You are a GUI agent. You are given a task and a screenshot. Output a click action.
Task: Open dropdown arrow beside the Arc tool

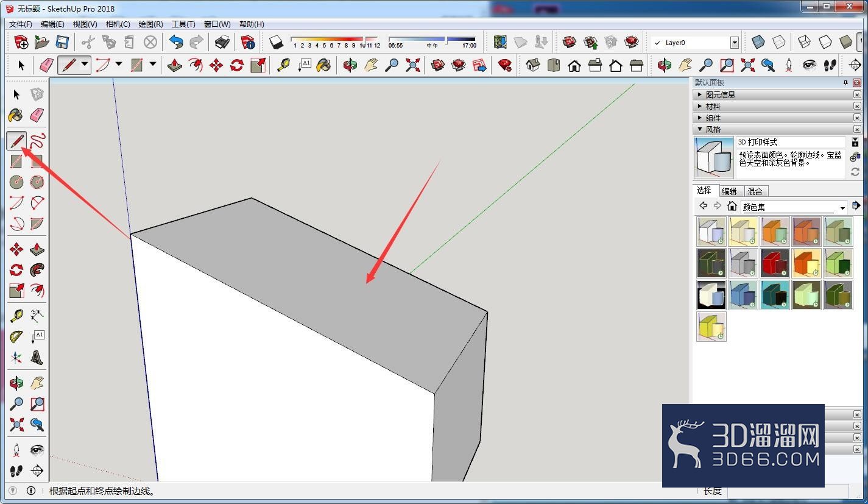point(118,65)
